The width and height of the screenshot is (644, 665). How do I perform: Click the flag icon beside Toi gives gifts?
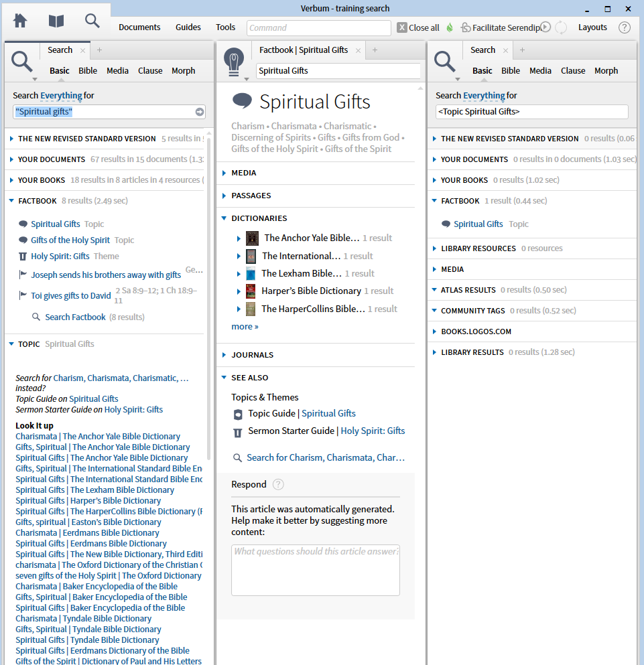(23, 295)
